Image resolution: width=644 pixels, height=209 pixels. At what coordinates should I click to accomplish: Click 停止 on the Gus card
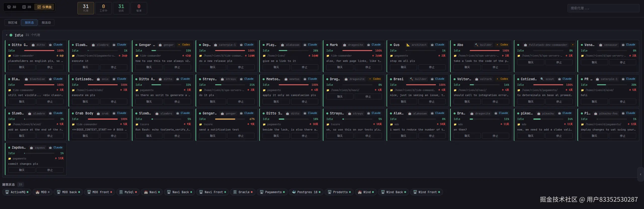432,67
